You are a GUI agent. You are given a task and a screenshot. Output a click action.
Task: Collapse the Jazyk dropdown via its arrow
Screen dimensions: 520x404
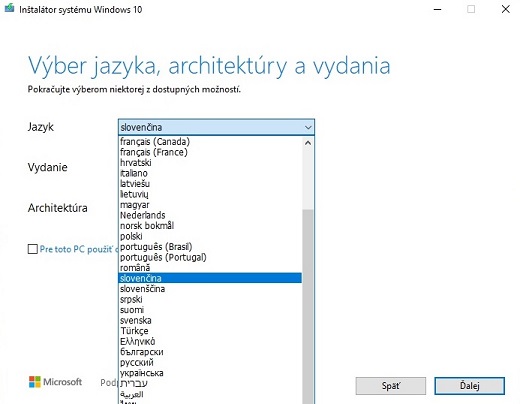pos(308,127)
